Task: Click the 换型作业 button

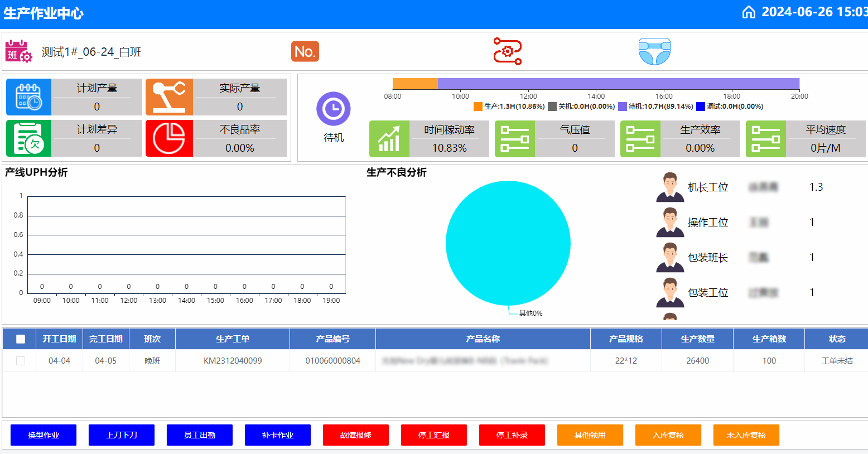Action: pyautogui.click(x=44, y=435)
